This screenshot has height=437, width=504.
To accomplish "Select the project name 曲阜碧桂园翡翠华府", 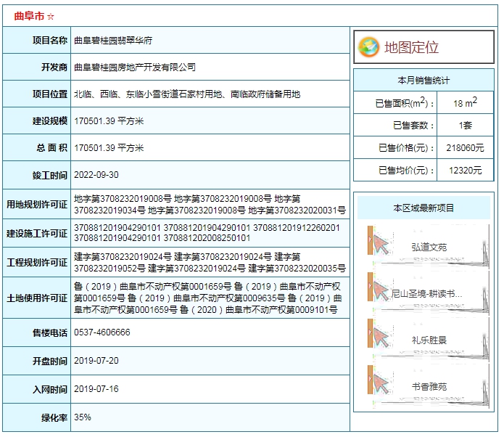I will [113, 41].
